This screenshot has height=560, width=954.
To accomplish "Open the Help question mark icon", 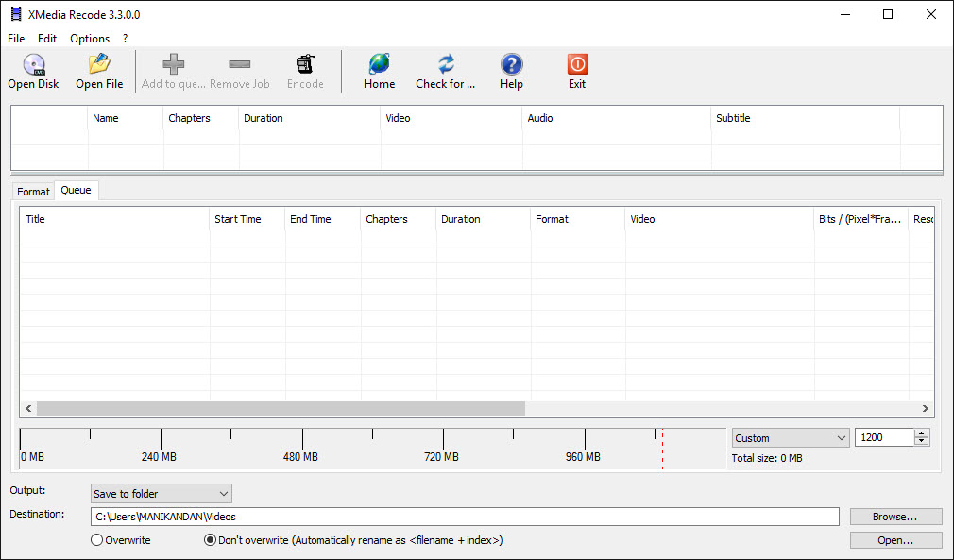I will [512, 64].
